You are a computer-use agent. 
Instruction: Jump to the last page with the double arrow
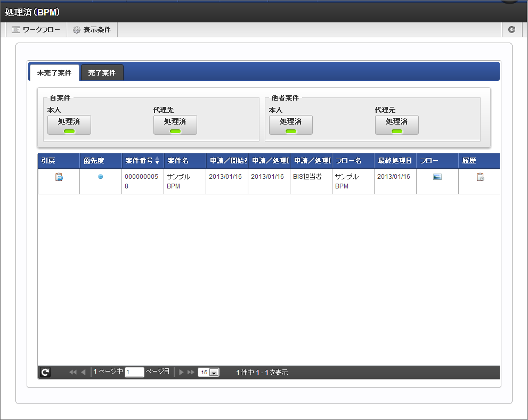(191, 373)
